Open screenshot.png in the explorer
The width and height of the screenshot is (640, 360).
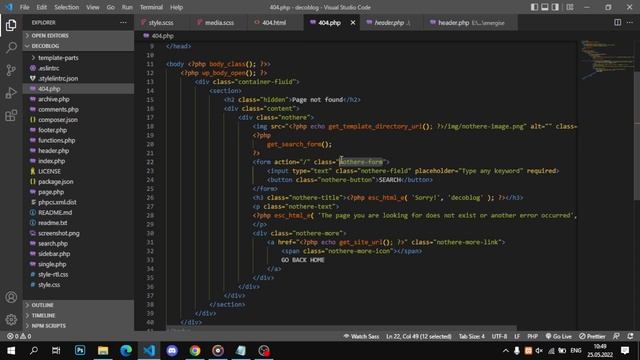point(78,233)
